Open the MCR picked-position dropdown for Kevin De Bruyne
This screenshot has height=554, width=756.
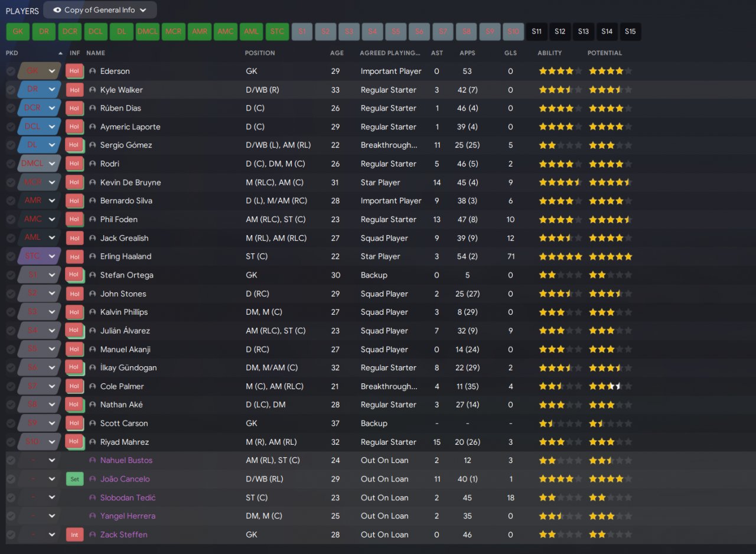40,183
